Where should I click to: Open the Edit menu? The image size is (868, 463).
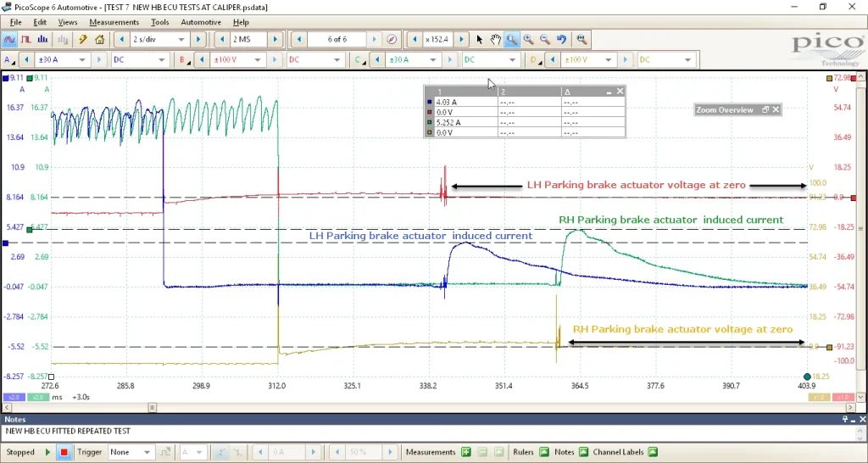coord(40,22)
